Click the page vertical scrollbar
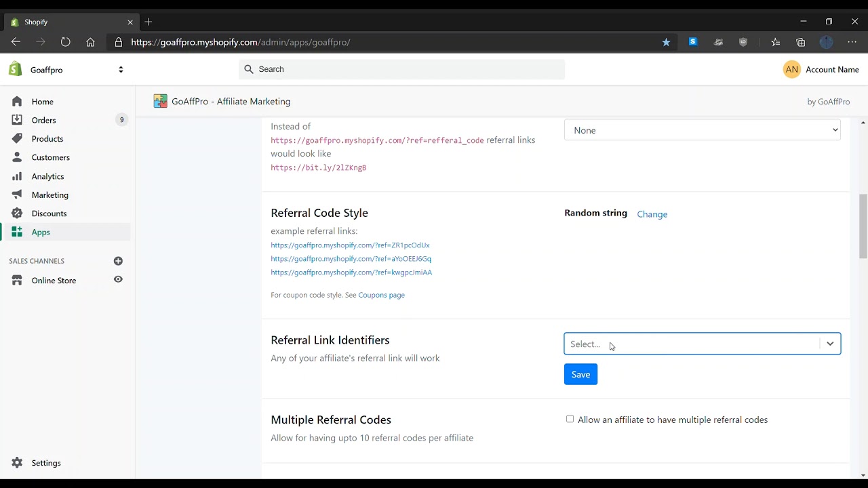This screenshot has width=868, height=488. click(x=863, y=225)
